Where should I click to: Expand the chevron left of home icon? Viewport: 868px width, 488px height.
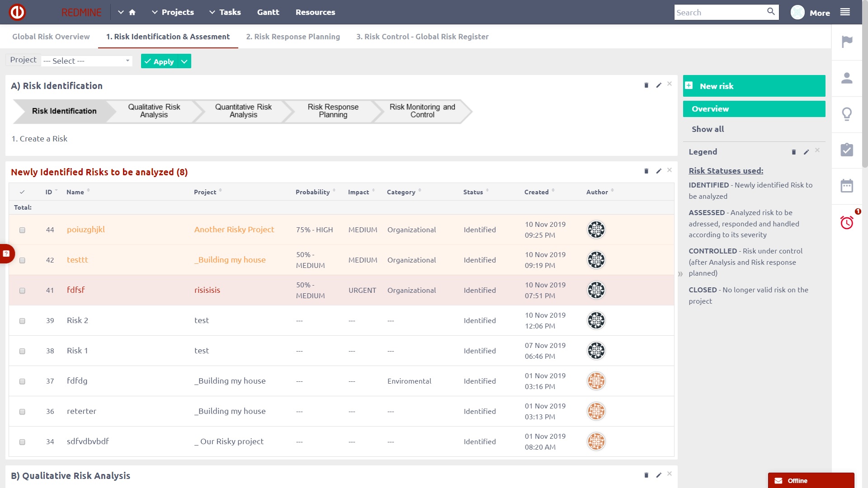coord(121,12)
